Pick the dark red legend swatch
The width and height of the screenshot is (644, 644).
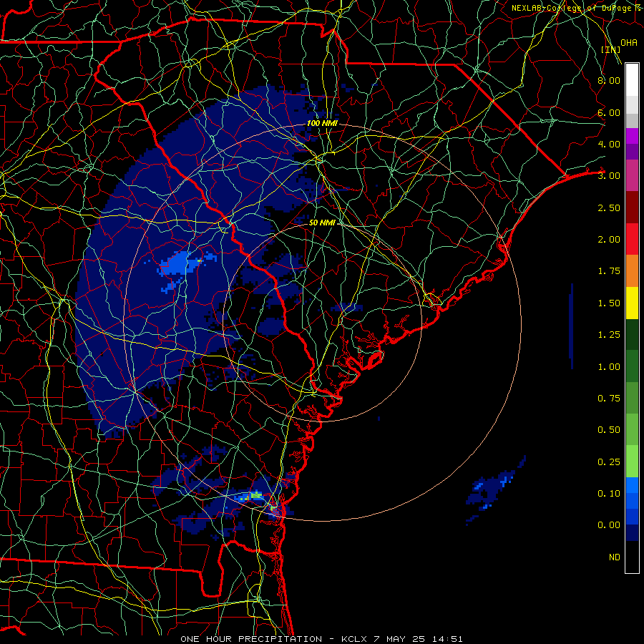(x=632, y=208)
